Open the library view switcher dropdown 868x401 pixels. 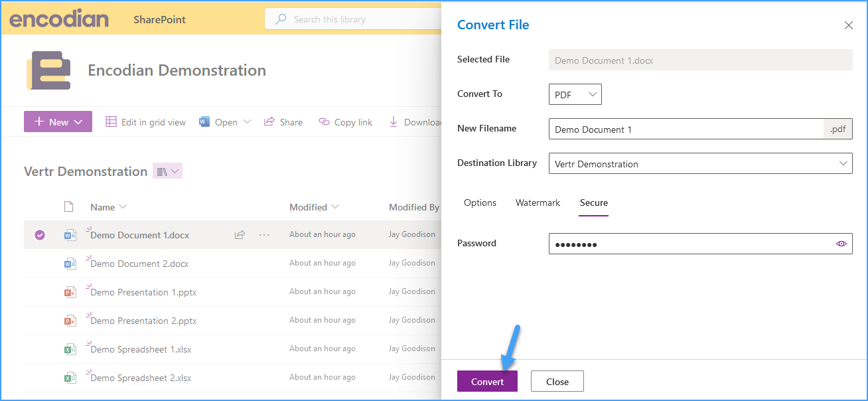pyautogui.click(x=168, y=171)
